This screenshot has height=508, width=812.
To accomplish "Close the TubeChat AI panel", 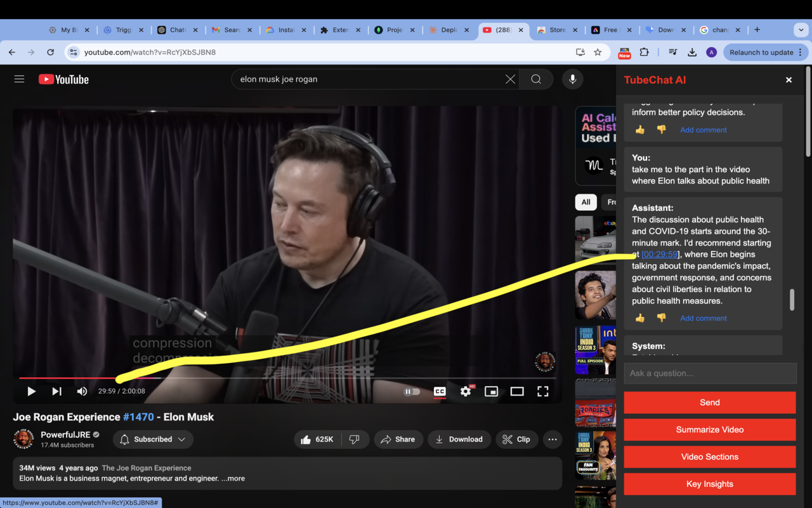I will click(789, 80).
